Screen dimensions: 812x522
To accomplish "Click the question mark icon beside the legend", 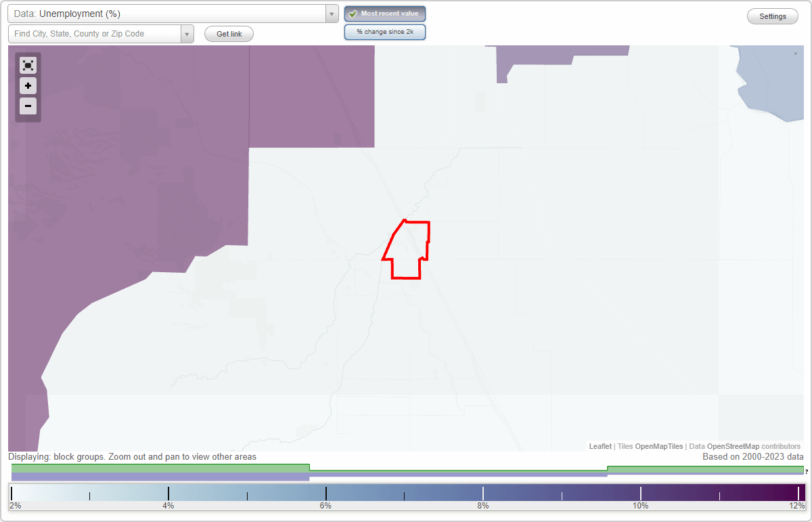I will (807, 473).
